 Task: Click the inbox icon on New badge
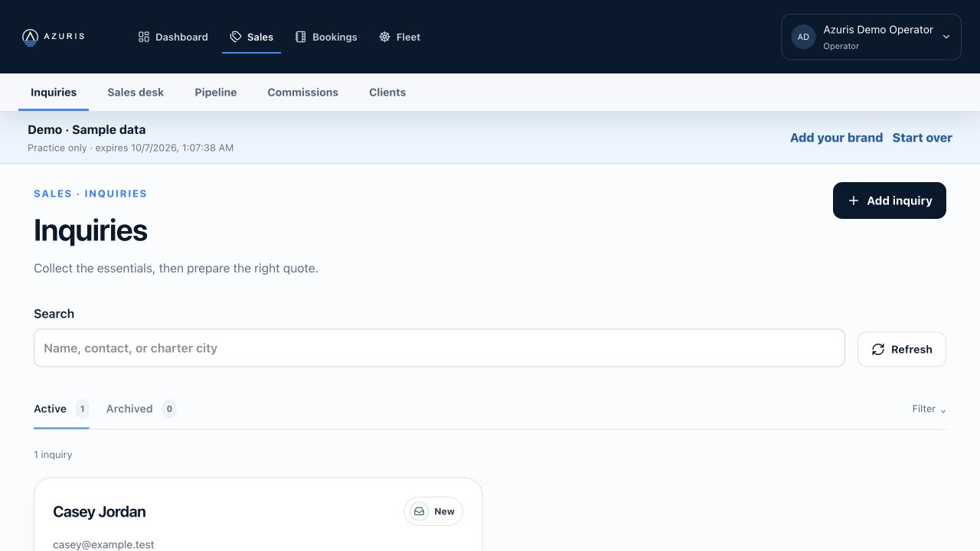click(x=420, y=511)
